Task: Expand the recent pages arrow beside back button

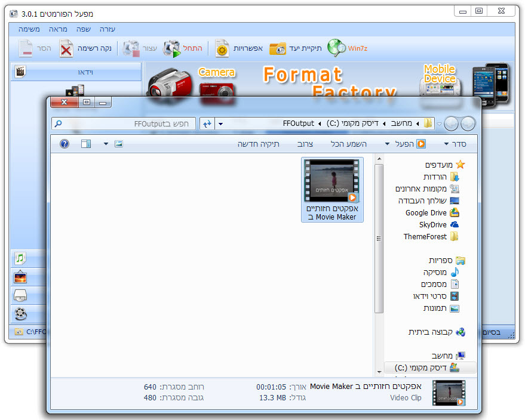Action: (439, 124)
